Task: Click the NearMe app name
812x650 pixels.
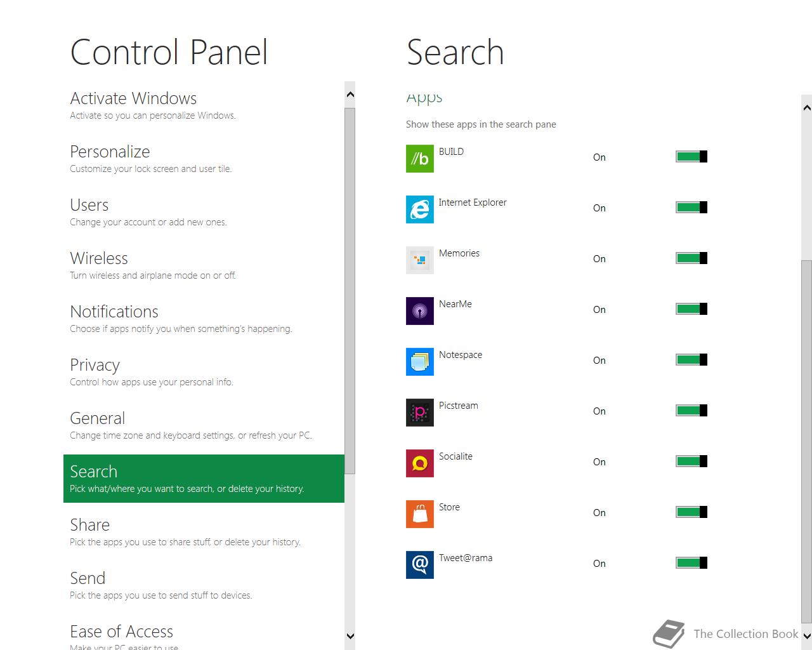Action: [x=455, y=304]
